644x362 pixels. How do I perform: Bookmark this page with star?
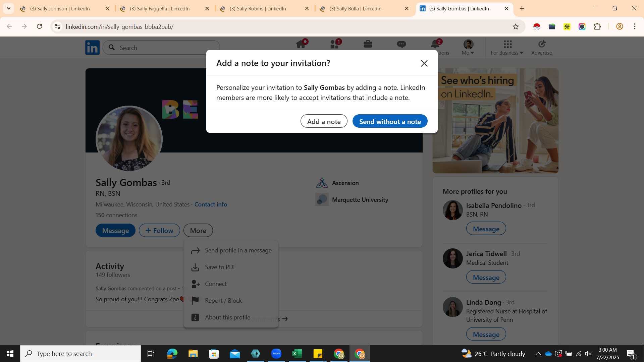point(516,26)
